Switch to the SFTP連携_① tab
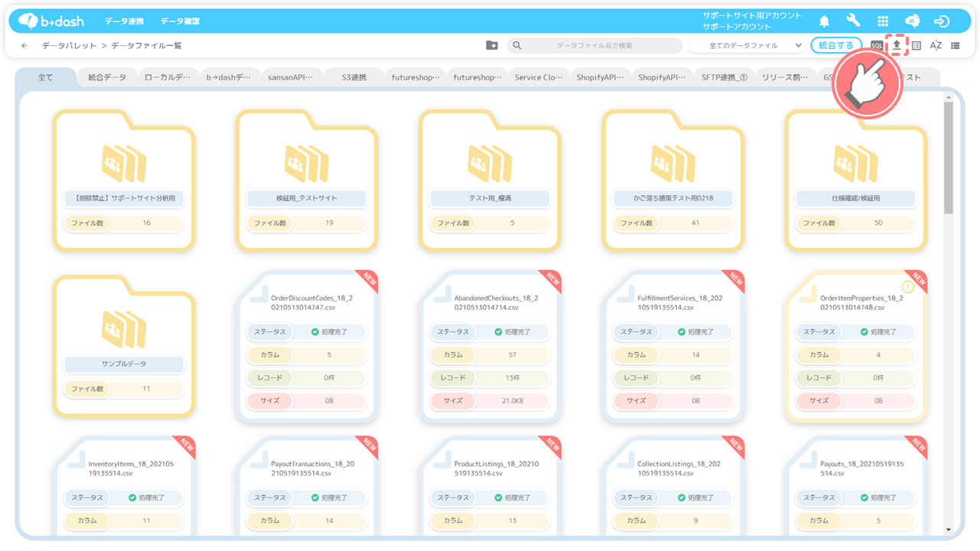This screenshot has height=551, width=980. [724, 77]
